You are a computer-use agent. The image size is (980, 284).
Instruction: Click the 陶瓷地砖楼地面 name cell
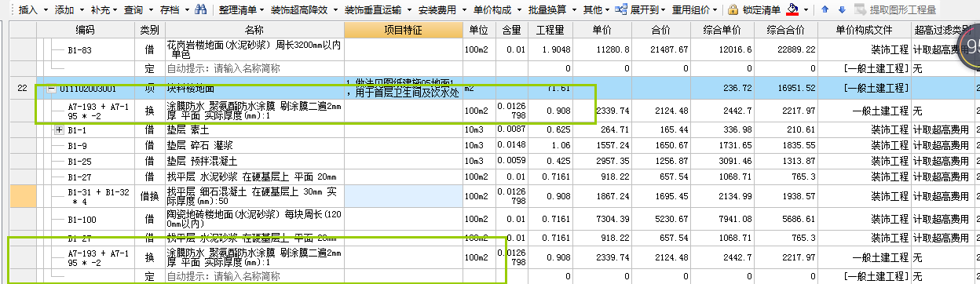[254, 220]
